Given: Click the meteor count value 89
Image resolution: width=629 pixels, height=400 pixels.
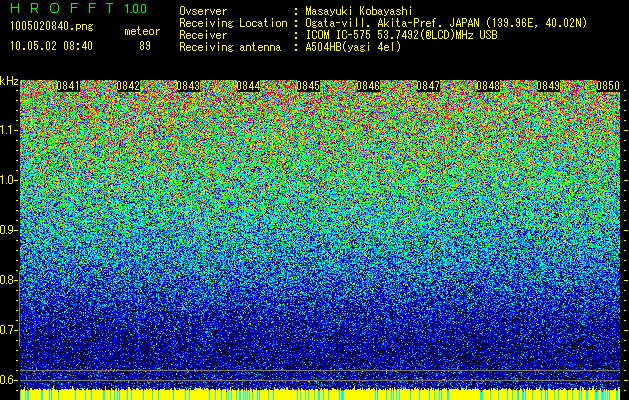Looking at the screenshot, I should [145, 46].
